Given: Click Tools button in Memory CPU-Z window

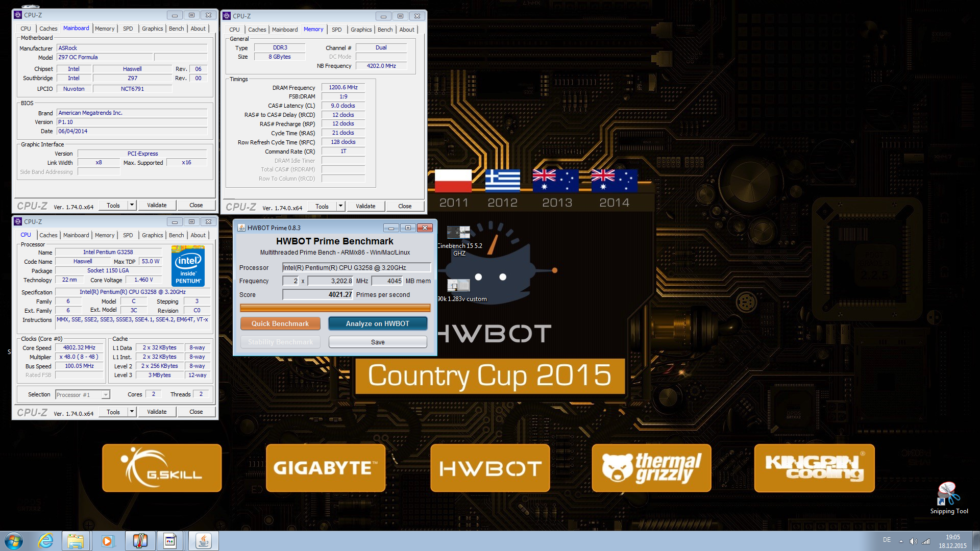Looking at the screenshot, I should click(322, 206).
